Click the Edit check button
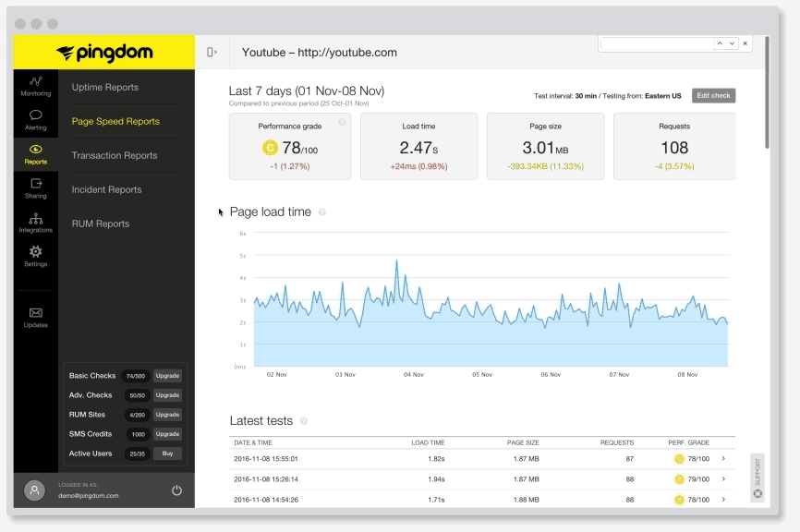This screenshot has height=532, width=800. coord(713,95)
